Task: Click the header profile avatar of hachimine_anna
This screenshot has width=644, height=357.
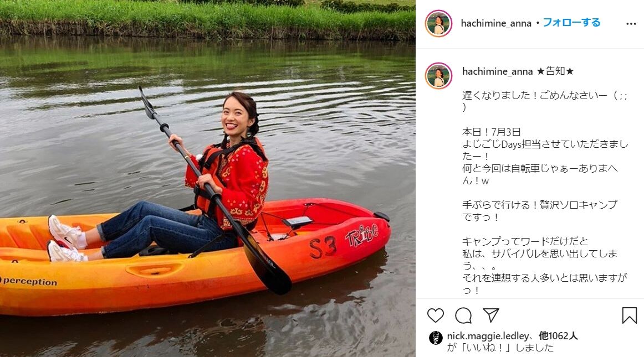Action: 438,23
